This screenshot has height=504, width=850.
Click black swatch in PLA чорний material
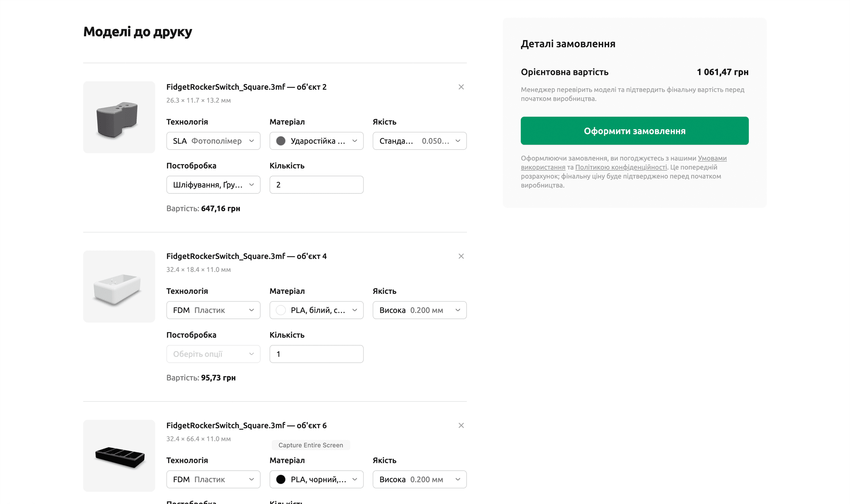point(281,479)
